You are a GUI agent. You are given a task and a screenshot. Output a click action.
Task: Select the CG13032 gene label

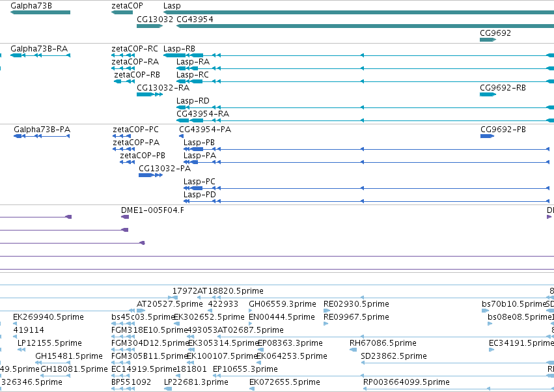[x=155, y=20]
